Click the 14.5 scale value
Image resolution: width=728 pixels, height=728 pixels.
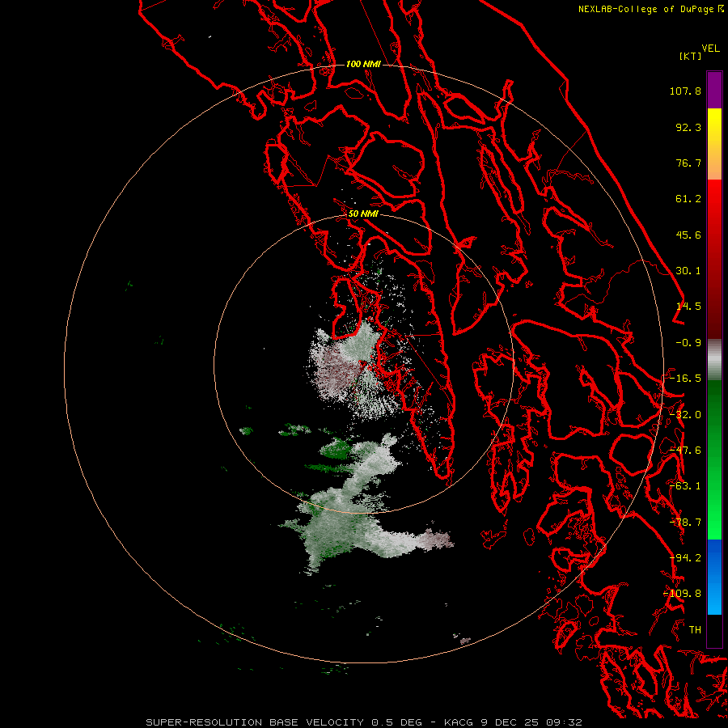(688, 307)
